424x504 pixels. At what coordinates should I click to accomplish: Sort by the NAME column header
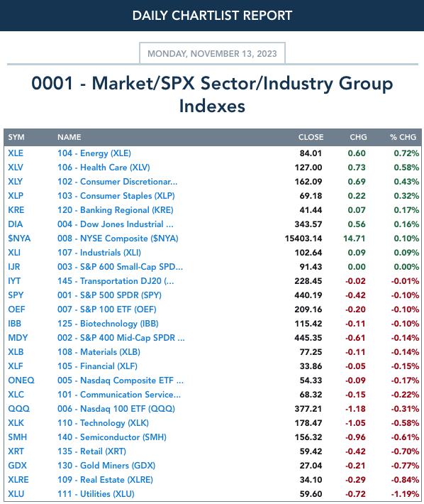pos(69,137)
